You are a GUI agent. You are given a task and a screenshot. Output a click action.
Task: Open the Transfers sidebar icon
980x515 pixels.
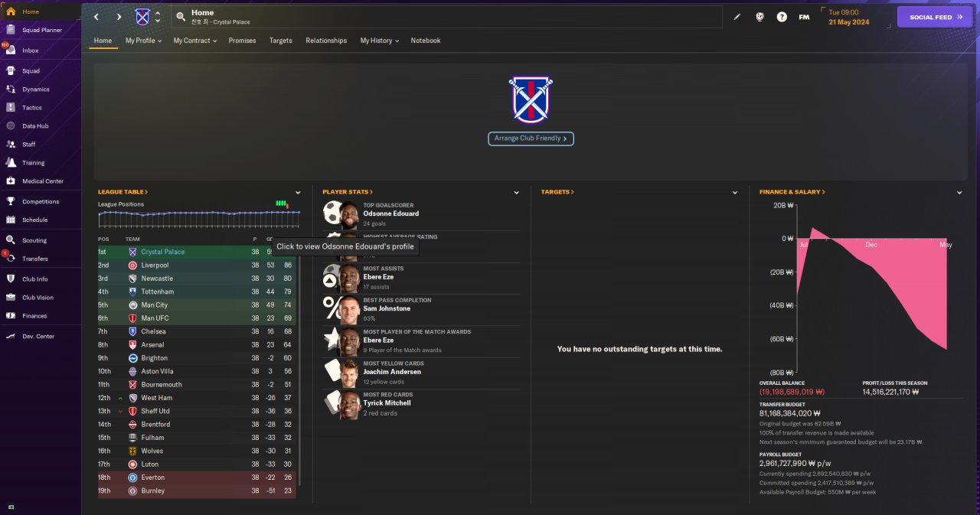pyautogui.click(x=11, y=259)
